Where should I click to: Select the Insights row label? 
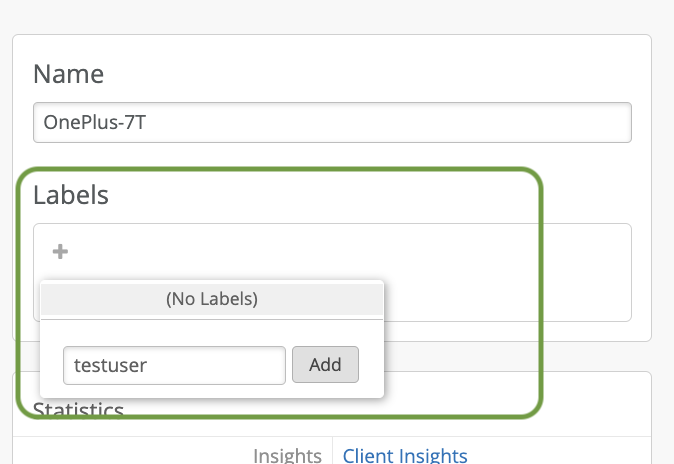pyautogui.click(x=287, y=456)
